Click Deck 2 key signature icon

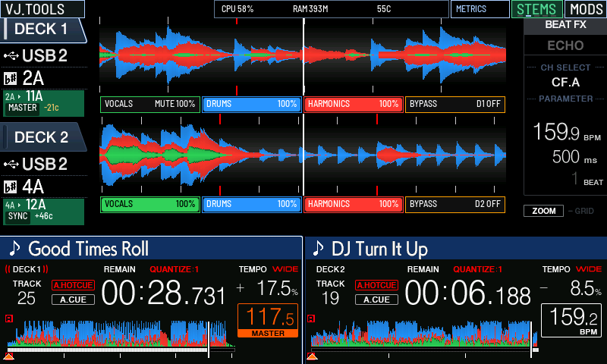pyautogui.click(x=11, y=187)
